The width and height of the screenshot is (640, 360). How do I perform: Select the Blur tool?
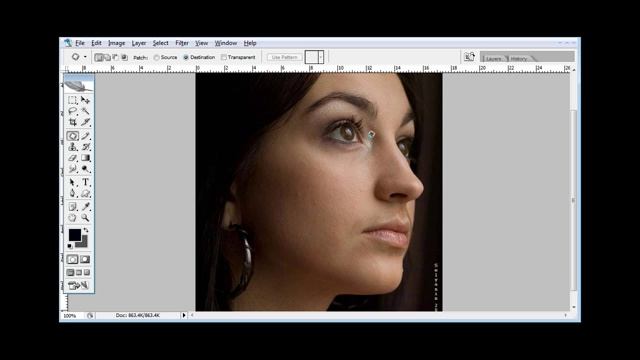(73, 169)
